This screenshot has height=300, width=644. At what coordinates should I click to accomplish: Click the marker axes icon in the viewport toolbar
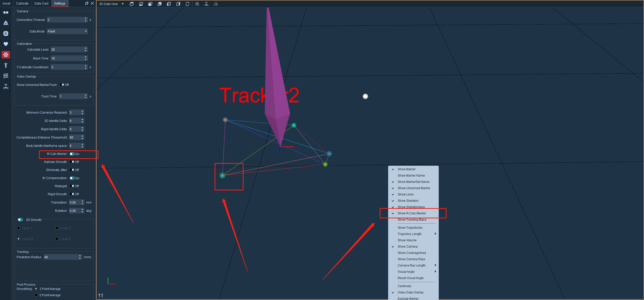pyautogui.click(x=216, y=4)
